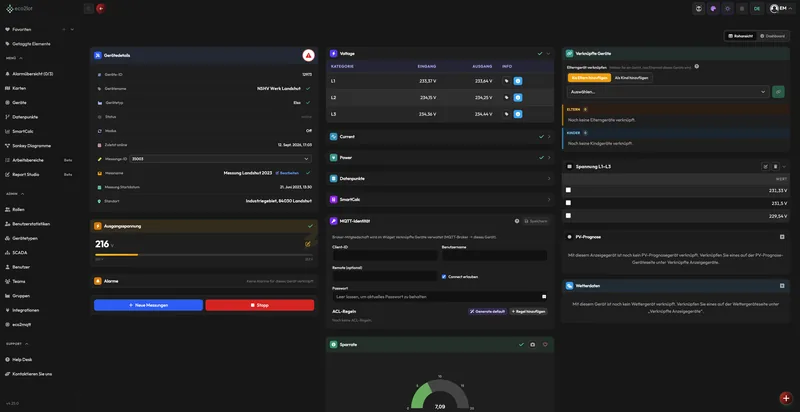Click the Bearbeiten link beside Messname
Screen dimensions: 800x412
[x=287, y=173]
